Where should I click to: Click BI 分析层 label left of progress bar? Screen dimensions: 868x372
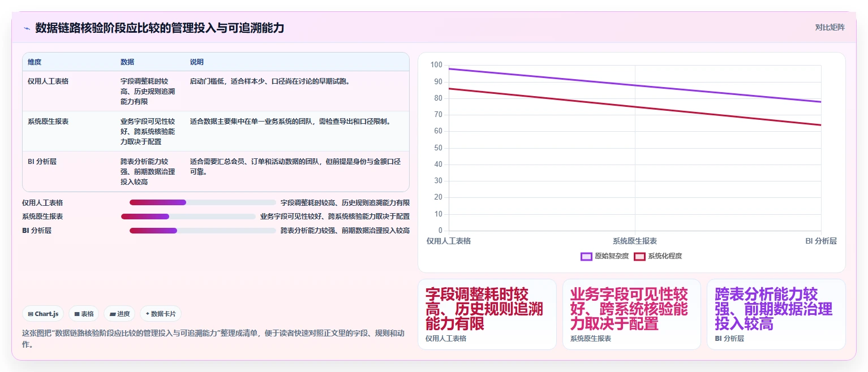37,231
